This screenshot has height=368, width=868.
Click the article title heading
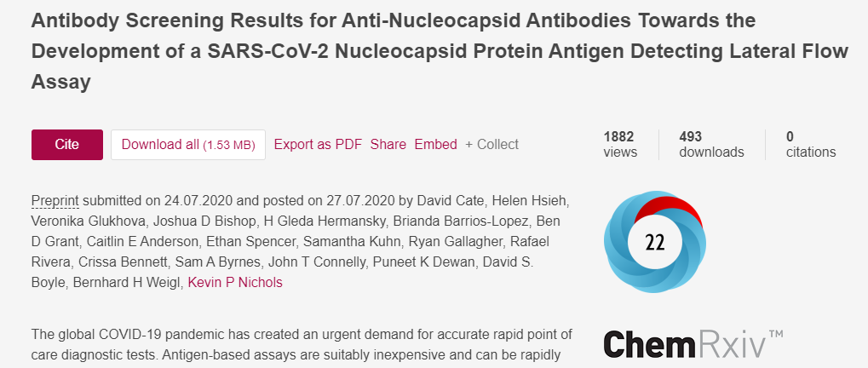pyautogui.click(x=440, y=51)
